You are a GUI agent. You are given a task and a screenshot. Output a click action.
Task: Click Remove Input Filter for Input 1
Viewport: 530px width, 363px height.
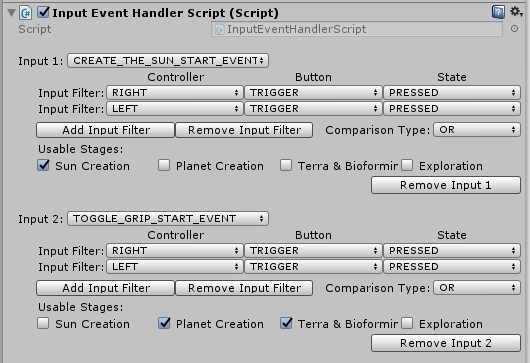[244, 130]
